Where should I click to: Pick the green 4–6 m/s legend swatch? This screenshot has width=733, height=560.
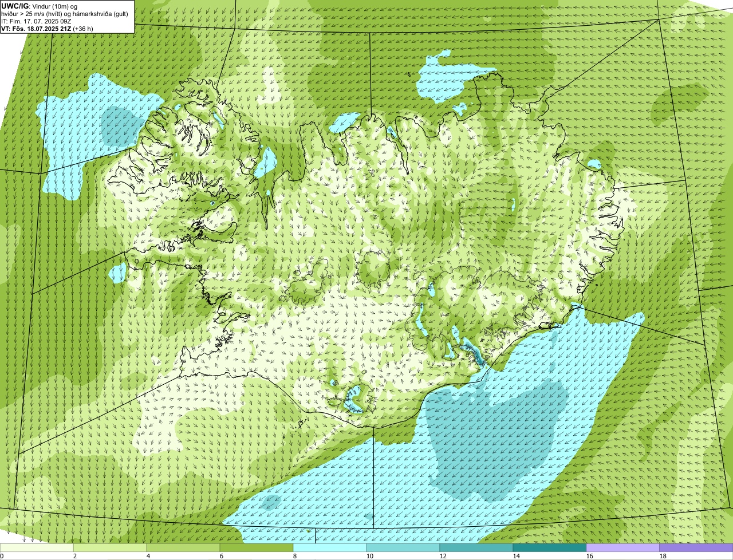pyautogui.click(x=183, y=548)
